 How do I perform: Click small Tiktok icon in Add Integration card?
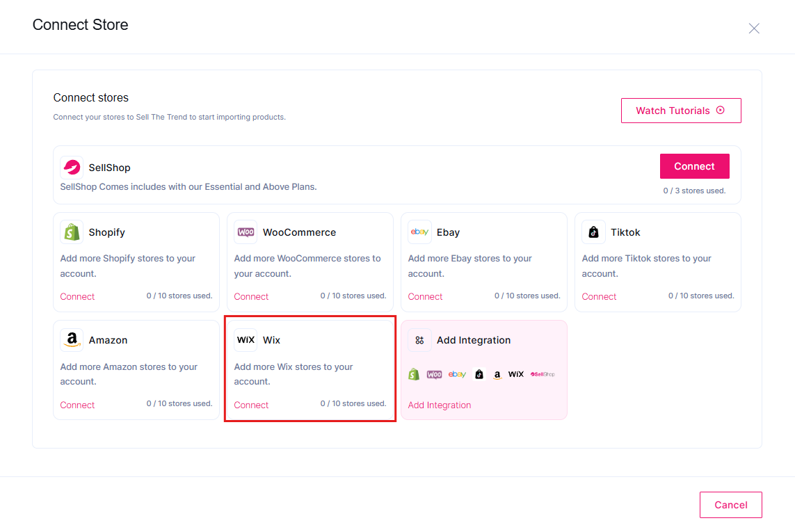(479, 374)
